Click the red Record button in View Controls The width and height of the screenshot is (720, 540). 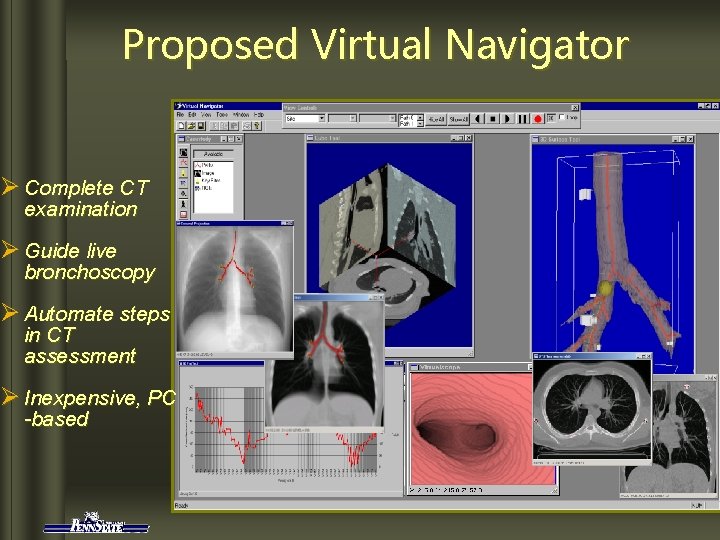click(x=538, y=119)
